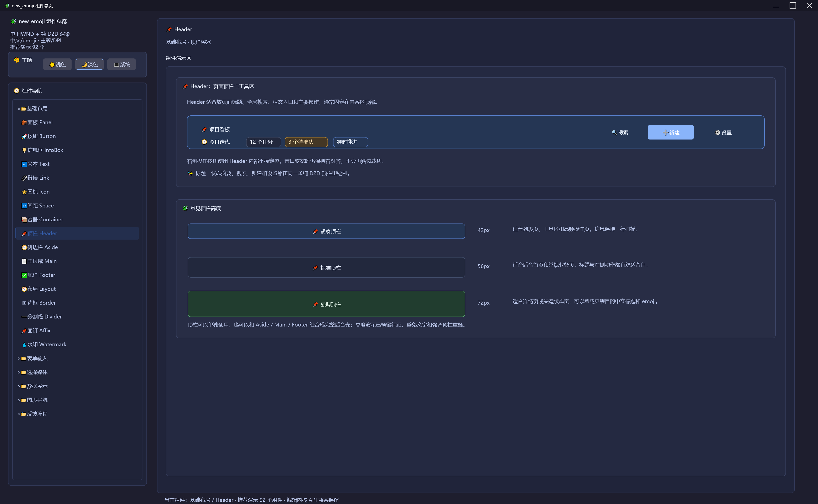Click the box icon beside 容器 Container

coord(24,220)
